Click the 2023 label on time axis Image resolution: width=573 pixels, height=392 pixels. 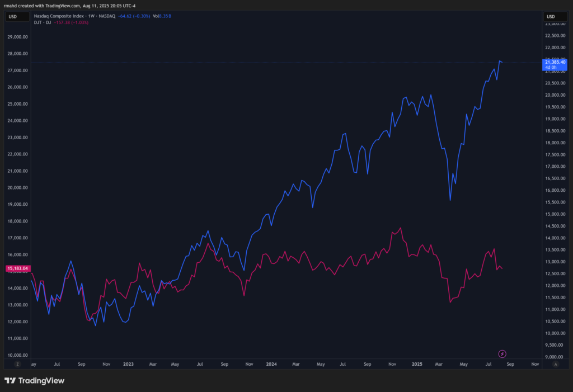coord(128,364)
